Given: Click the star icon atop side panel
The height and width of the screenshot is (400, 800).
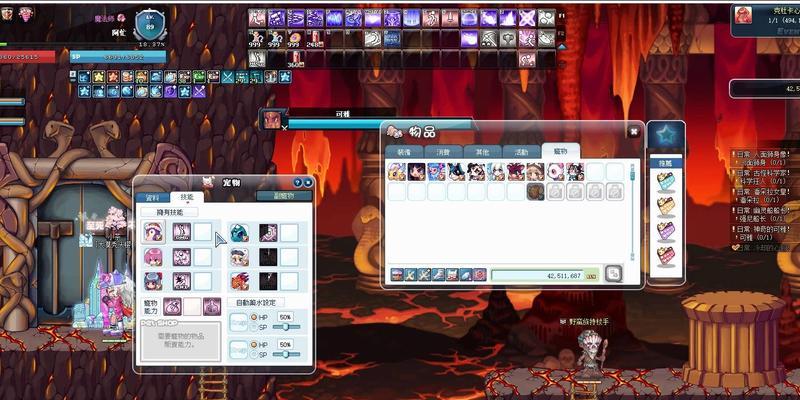Looking at the screenshot, I should pos(666,136).
